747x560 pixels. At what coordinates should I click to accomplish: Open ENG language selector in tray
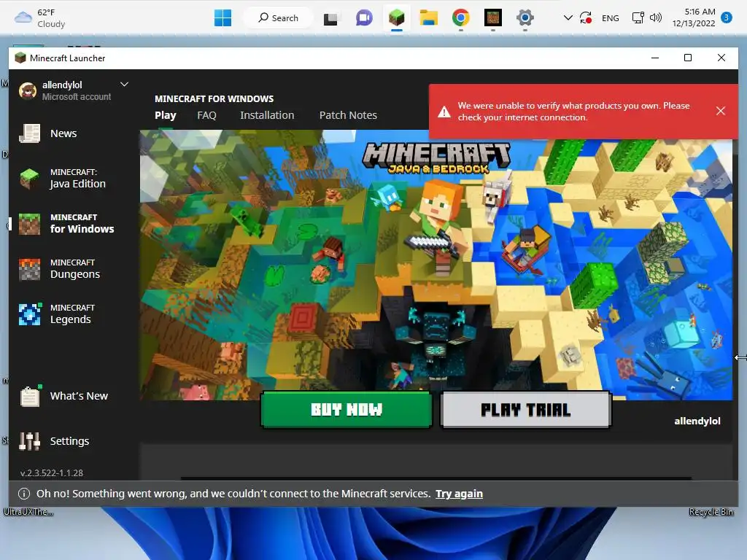point(611,18)
